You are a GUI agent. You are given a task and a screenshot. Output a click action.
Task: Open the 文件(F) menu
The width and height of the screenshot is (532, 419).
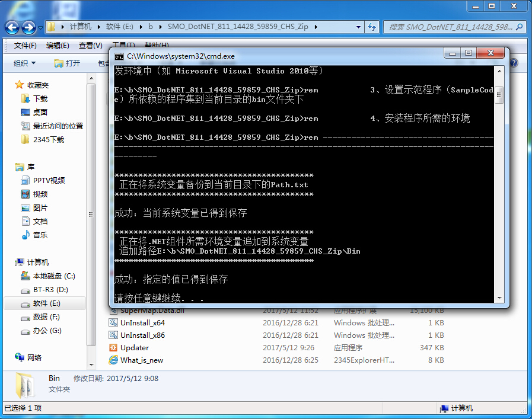[25, 46]
